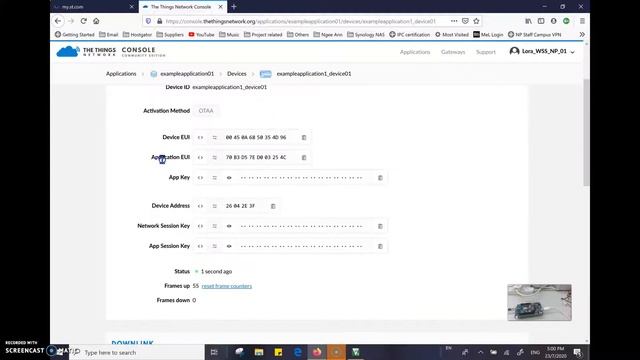Open the Hostgator bookmarks folder
Viewport: 640px width, 360px height.
click(x=137, y=35)
